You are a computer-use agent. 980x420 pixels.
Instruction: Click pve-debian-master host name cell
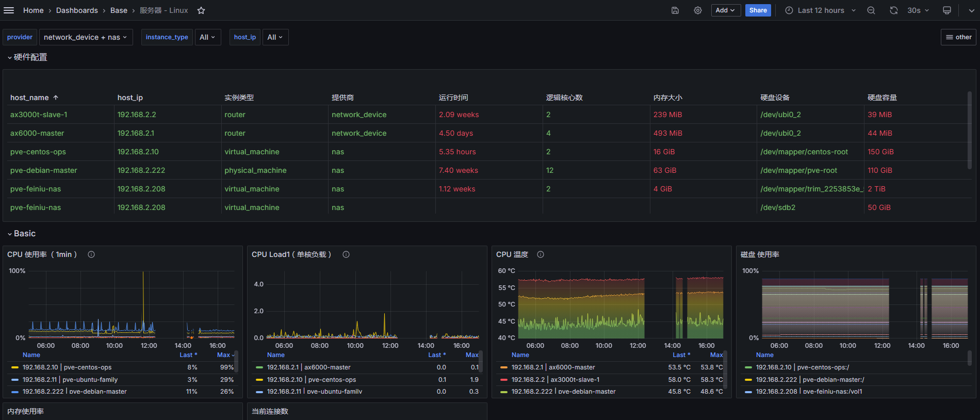coord(44,170)
